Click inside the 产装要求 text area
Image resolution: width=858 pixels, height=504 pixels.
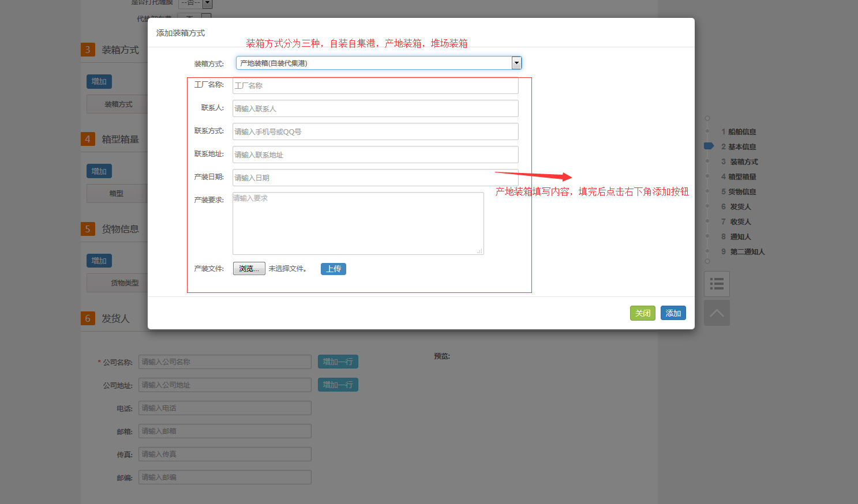click(x=358, y=223)
